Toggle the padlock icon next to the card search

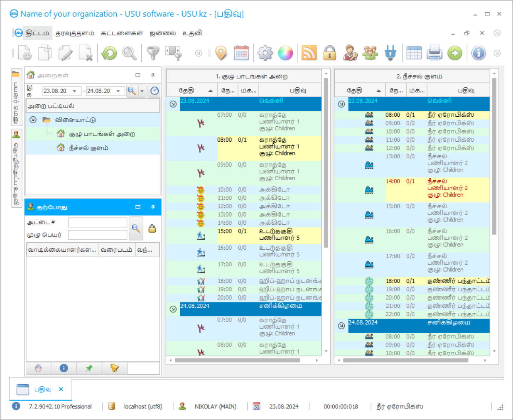point(152,228)
